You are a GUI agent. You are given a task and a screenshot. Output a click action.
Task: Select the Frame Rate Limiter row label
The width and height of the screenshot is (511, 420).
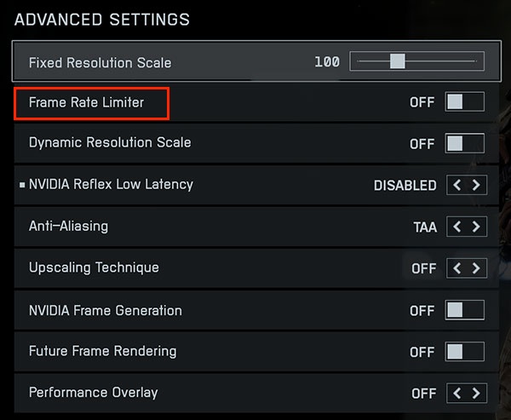(86, 102)
